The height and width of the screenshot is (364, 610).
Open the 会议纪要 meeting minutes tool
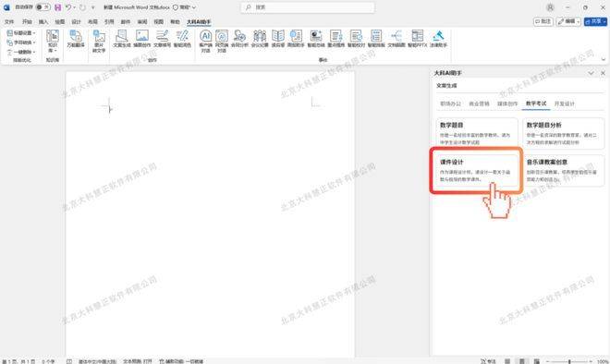point(260,39)
